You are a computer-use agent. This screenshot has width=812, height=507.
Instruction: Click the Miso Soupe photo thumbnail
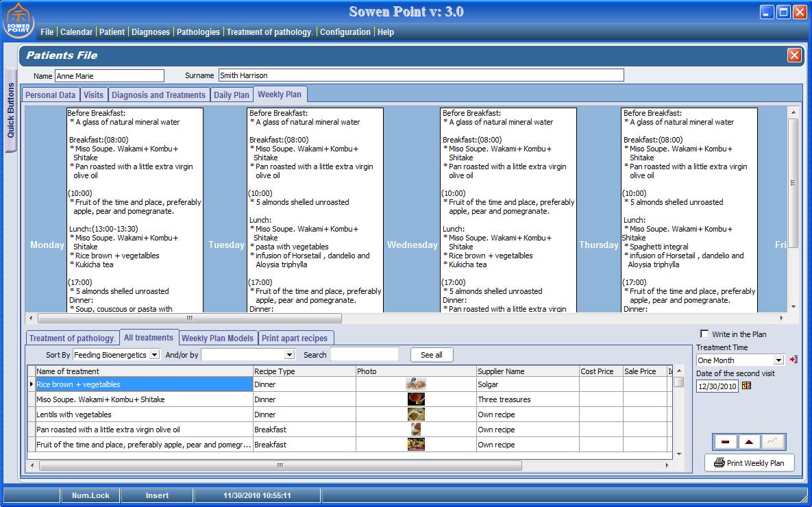(415, 399)
